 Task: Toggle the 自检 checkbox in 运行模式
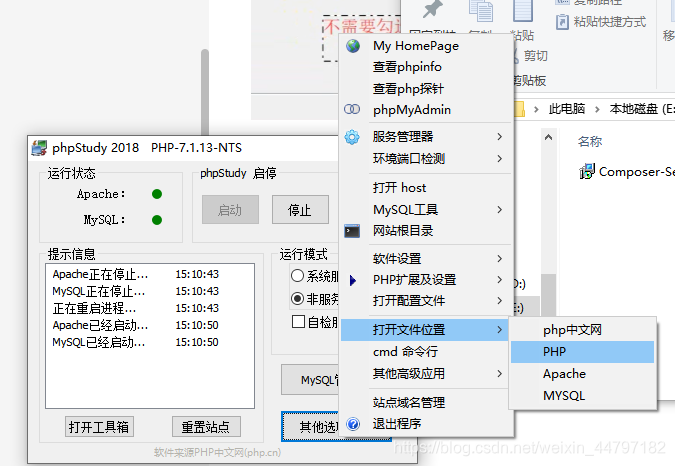pyautogui.click(x=298, y=321)
